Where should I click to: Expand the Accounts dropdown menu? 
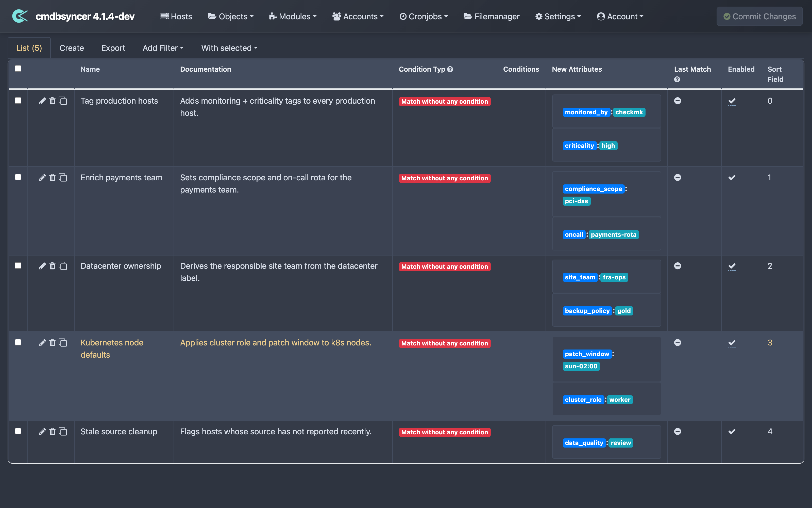coord(358,16)
